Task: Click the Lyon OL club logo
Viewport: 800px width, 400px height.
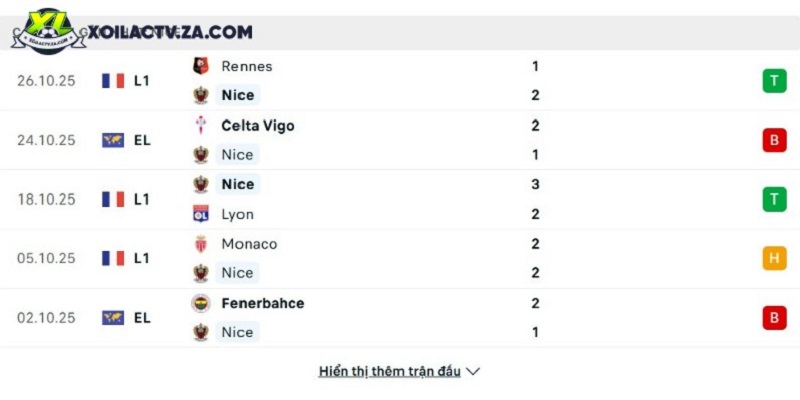Action: (x=201, y=214)
